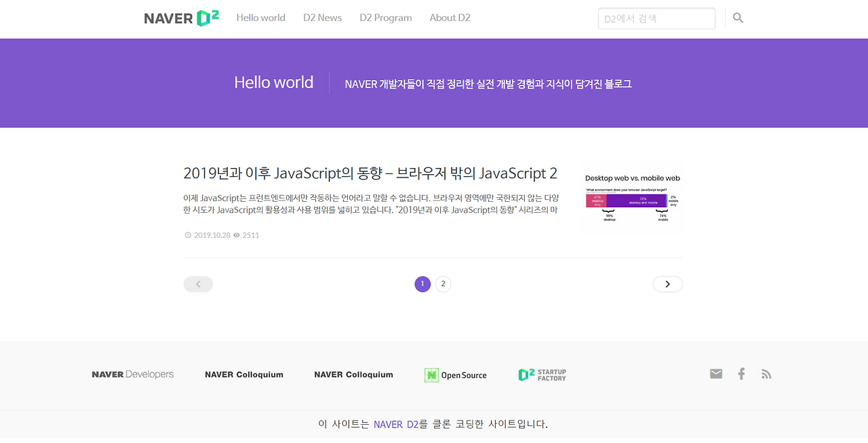Click the banner subtitle about NAVER 개발자들이

(x=488, y=84)
